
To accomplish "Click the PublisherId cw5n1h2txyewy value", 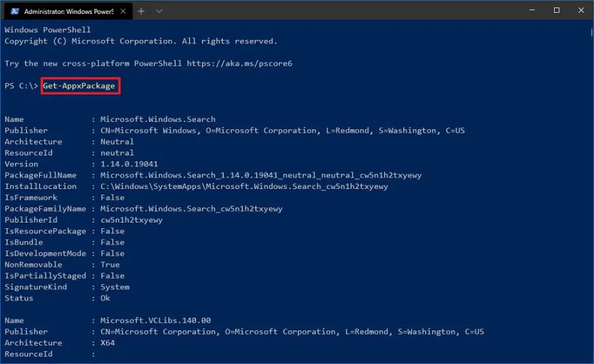I will point(131,220).
